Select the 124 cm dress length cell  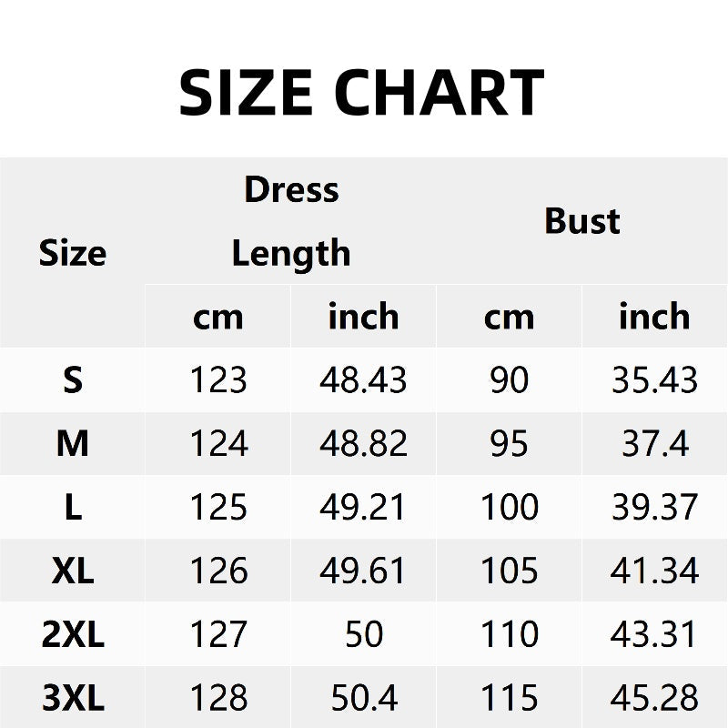click(x=218, y=444)
